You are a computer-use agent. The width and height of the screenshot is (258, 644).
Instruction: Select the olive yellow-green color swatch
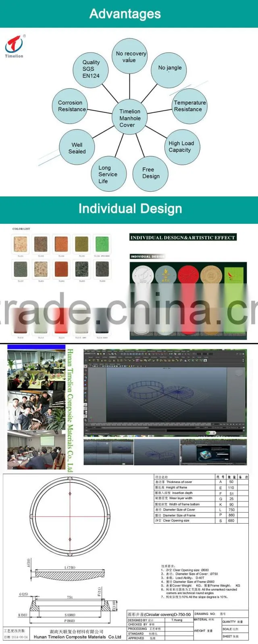82,244
